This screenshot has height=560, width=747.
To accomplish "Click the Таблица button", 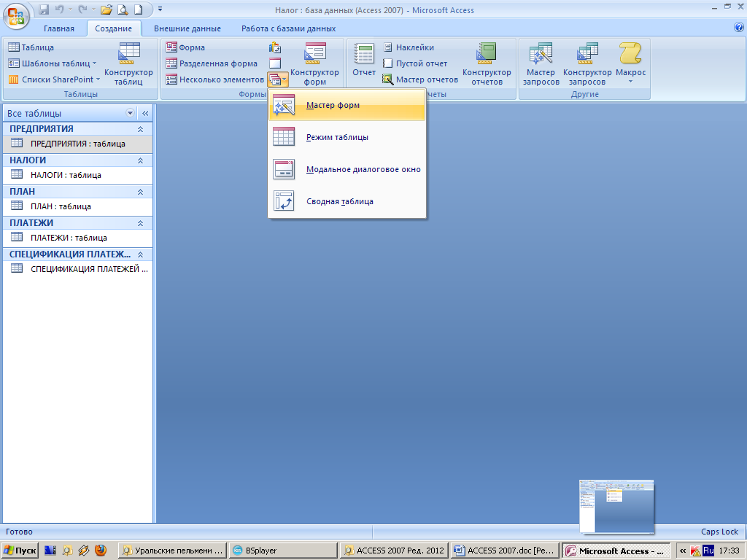I will click(x=31, y=47).
